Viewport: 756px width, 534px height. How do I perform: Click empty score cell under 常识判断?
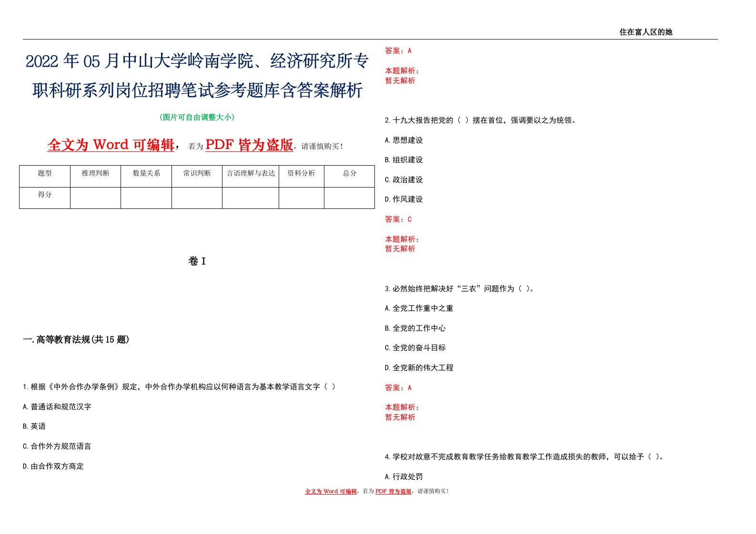197,198
